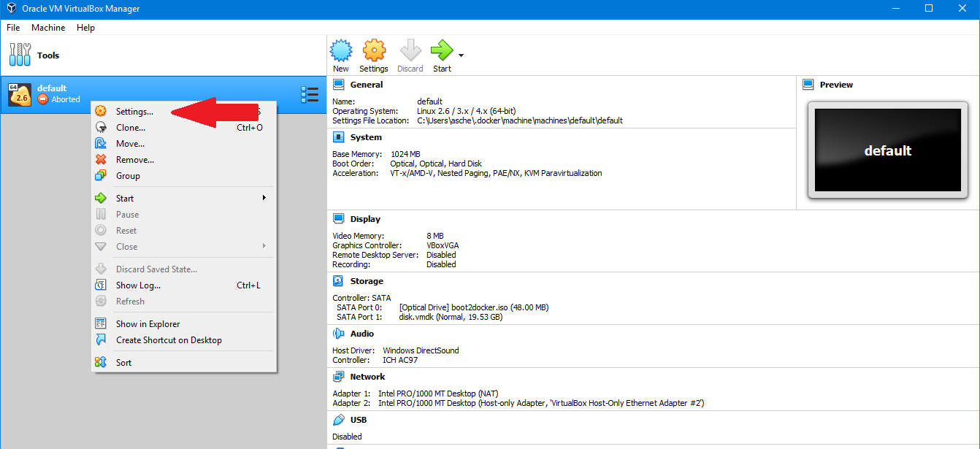
Task: Choose Settings... in the context menu
Action: pyautogui.click(x=184, y=112)
